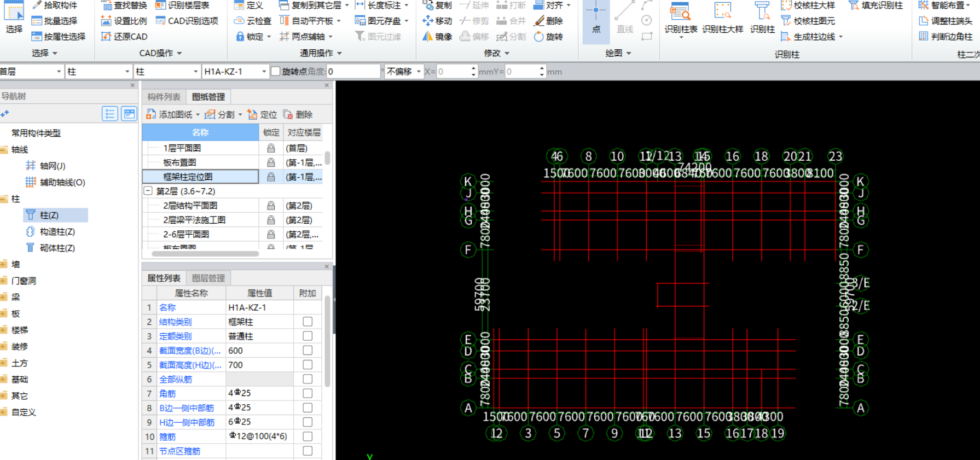Collapse the 第2层 (3.6~7.2) group
980x460 pixels.
[x=148, y=191]
